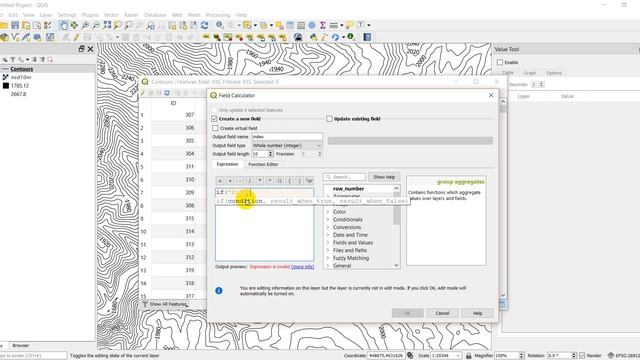The image size is (640, 360).
Task: Expand the Date and Time group
Action: (328, 235)
